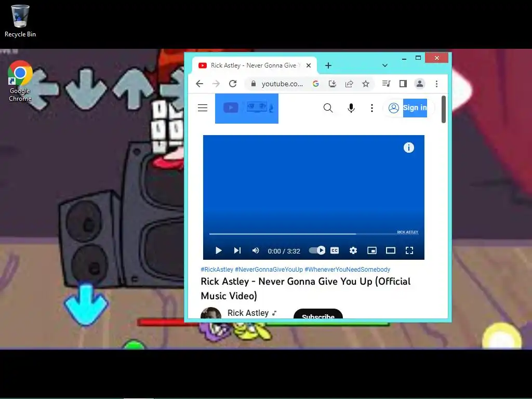Open YouTube hamburger guide menu

click(203, 108)
